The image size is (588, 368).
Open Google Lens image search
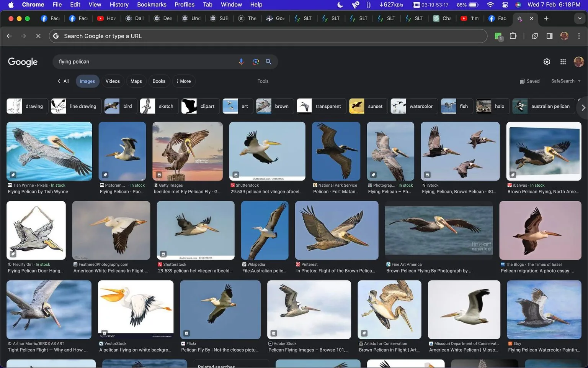(255, 61)
